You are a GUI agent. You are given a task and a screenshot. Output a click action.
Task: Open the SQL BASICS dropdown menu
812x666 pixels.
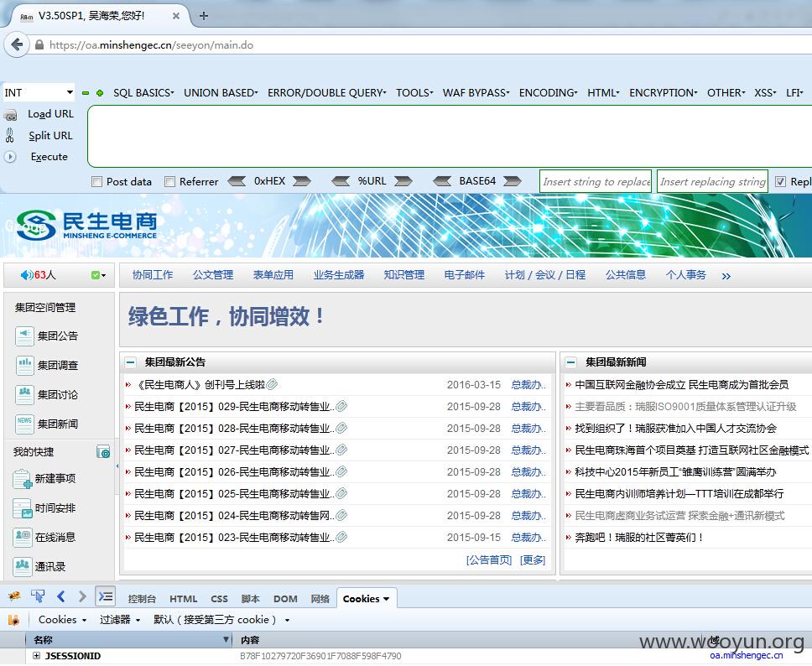point(143,93)
